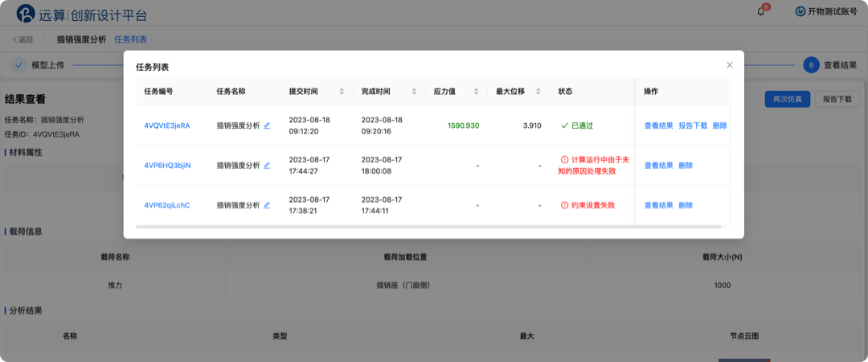This screenshot has height=362, width=868.
Task: Click the 开物测试账号 account icon
Action: pyautogui.click(x=800, y=11)
